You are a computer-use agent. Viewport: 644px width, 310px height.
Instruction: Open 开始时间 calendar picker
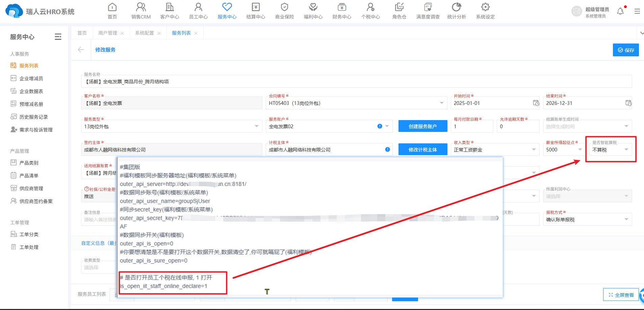click(x=536, y=103)
